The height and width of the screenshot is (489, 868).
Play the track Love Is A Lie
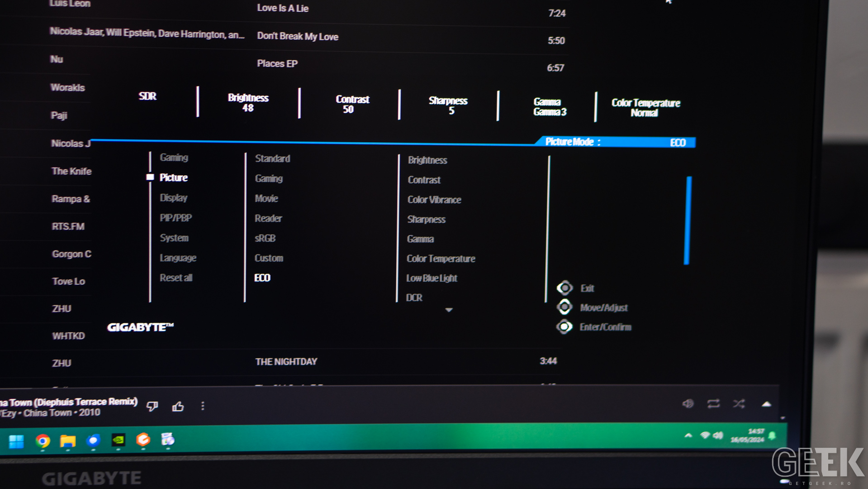(x=283, y=8)
